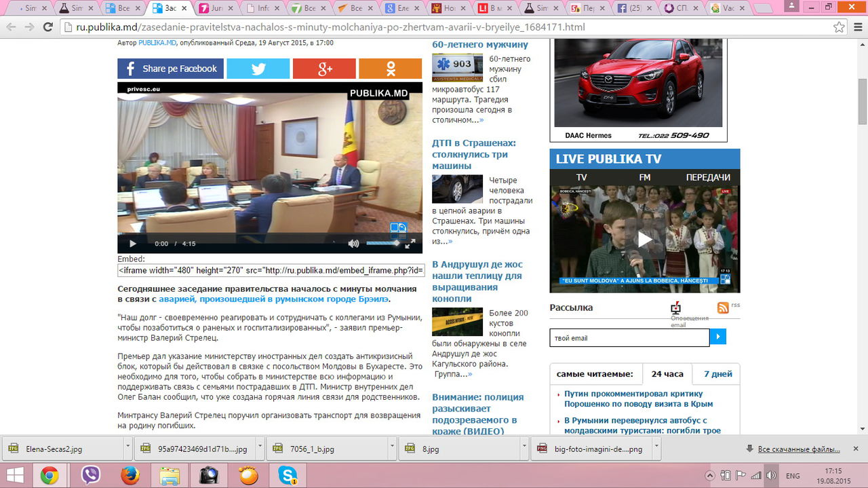
Task: Share the article on Odnoklassniki
Action: (x=390, y=69)
